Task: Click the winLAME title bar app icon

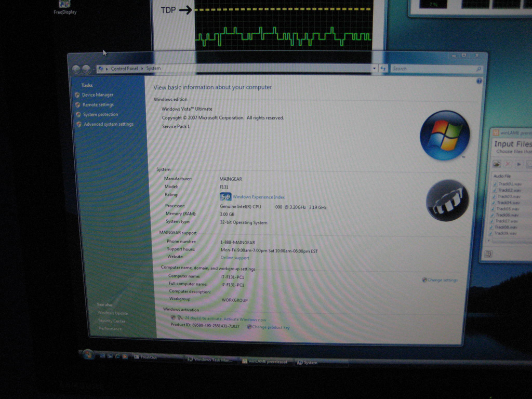Action: click(496, 133)
